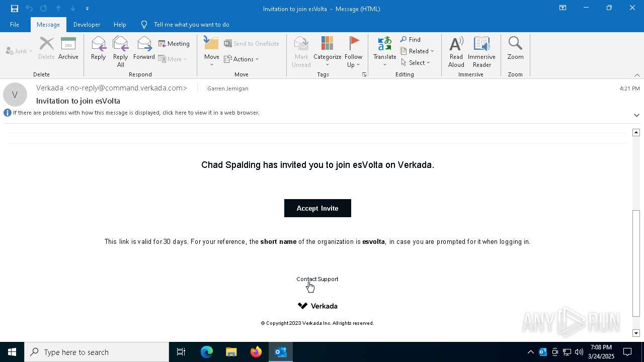Screen dimensions: 644x362
Task: Open File Explorer from the taskbar
Action: [x=231, y=352]
